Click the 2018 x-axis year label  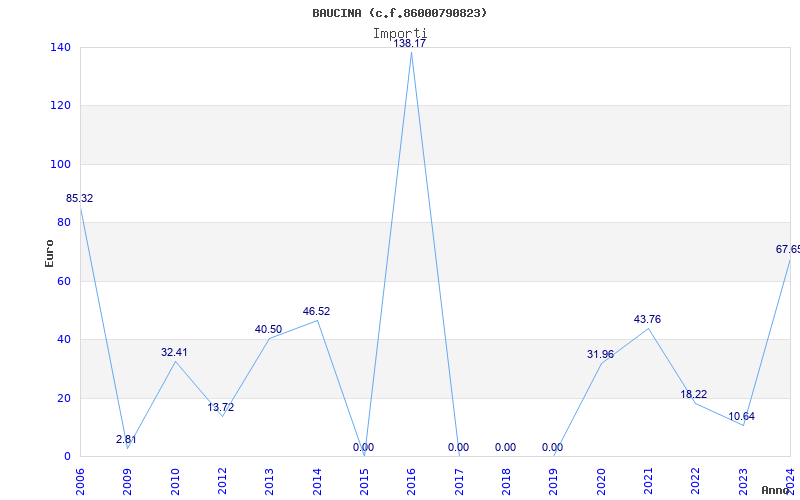(506, 482)
